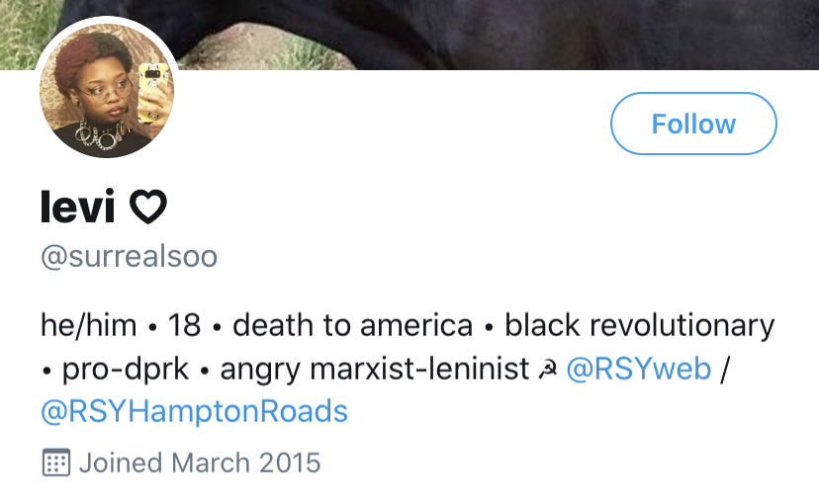Viewport: 819px width, 504px height.
Task: Click the 'death to america' bio phrase
Action: (x=352, y=325)
